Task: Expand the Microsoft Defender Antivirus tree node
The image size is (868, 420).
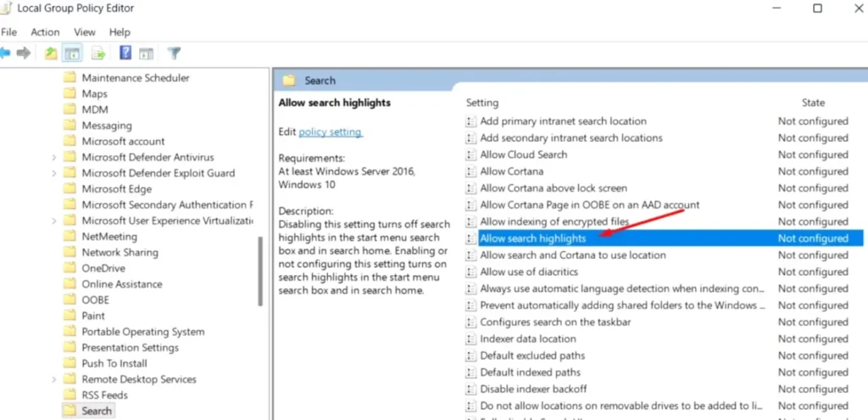Action: (x=54, y=158)
